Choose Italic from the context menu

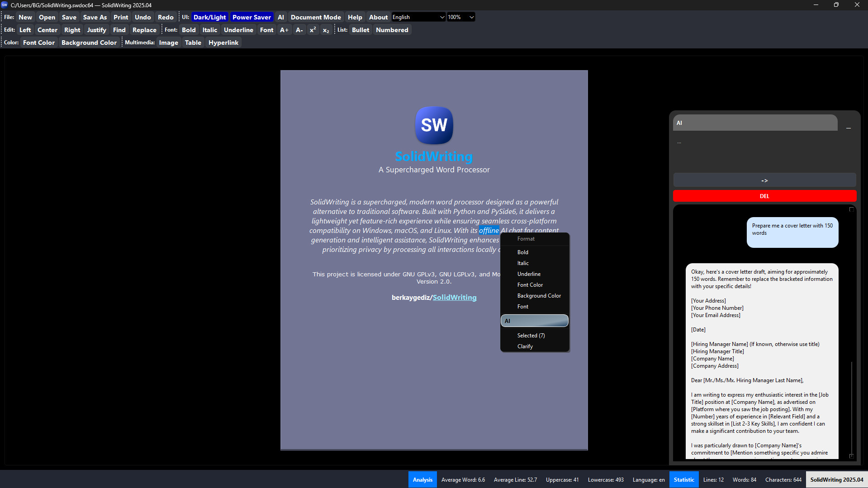(535, 263)
